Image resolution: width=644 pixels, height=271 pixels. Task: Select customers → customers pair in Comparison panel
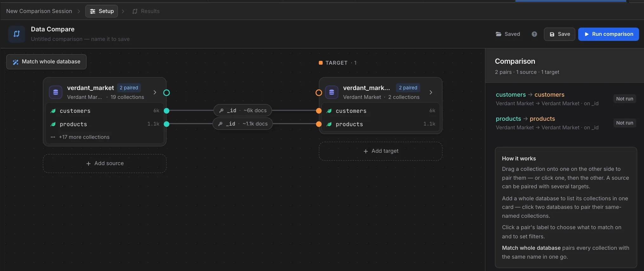[x=566, y=99]
